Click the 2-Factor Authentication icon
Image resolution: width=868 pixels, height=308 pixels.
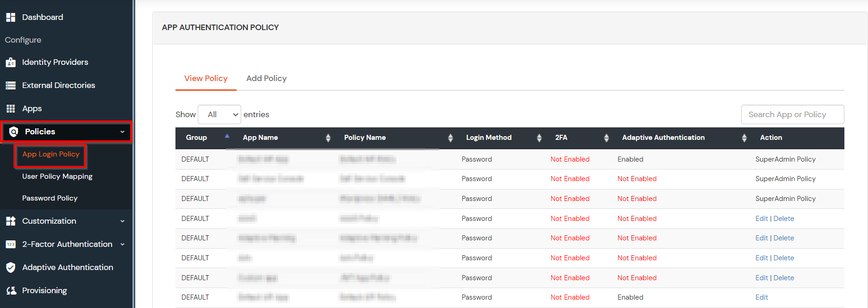click(x=11, y=244)
